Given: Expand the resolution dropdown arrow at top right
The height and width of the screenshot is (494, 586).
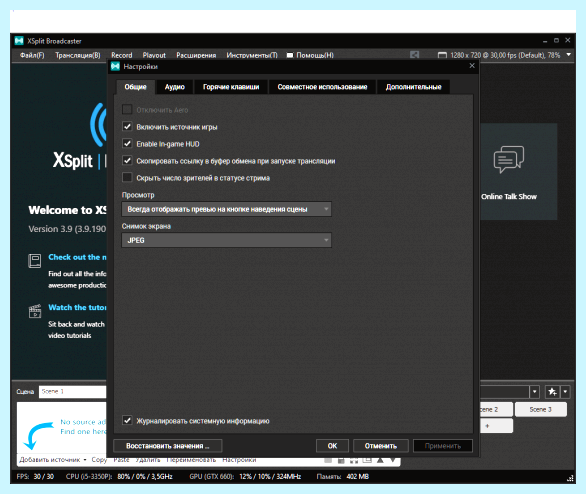Looking at the screenshot, I should click(x=569, y=55).
